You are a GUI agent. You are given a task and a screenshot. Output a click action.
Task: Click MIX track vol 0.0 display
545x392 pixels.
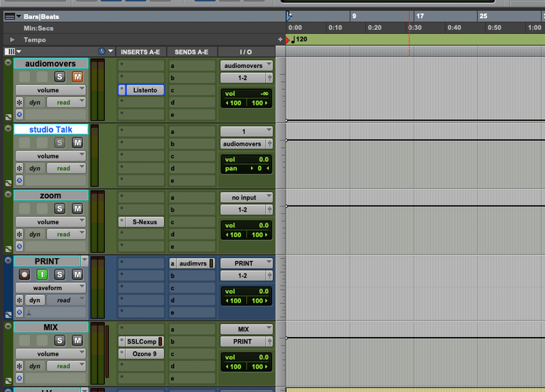[247, 357]
